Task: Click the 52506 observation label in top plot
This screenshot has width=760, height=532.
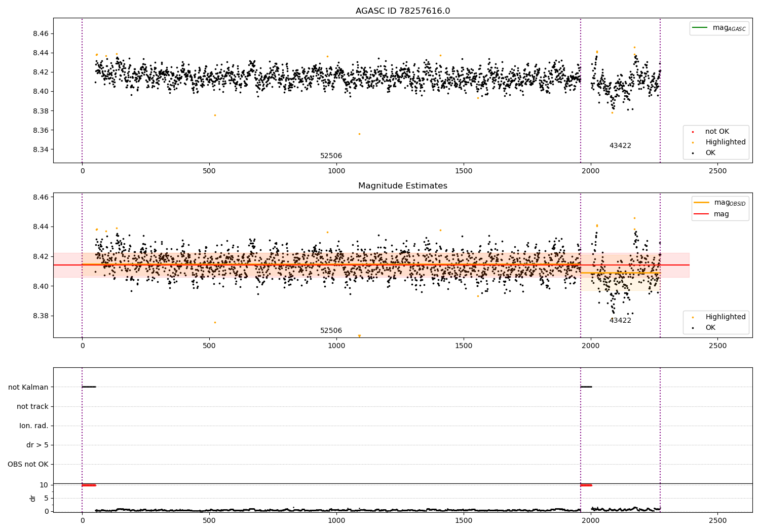Action: [x=331, y=156]
